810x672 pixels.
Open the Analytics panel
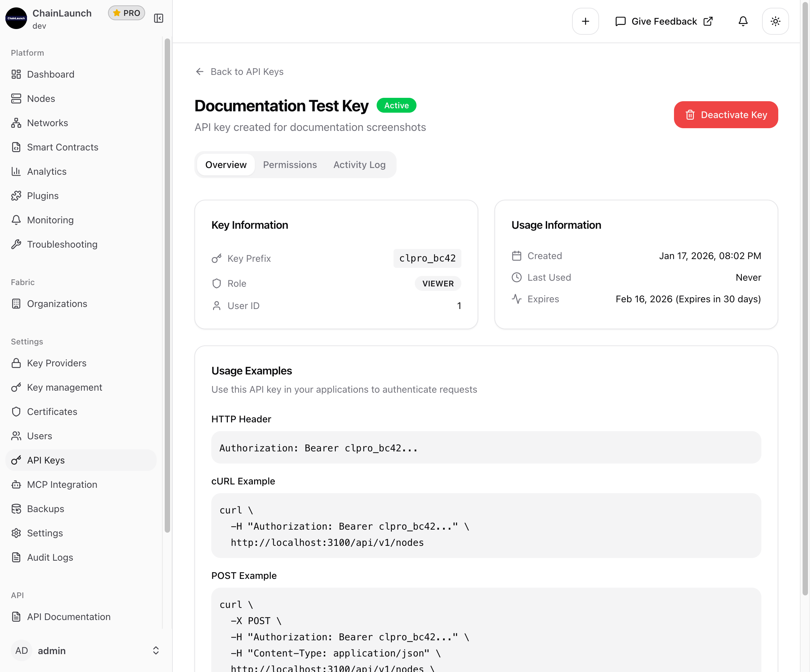point(47,171)
